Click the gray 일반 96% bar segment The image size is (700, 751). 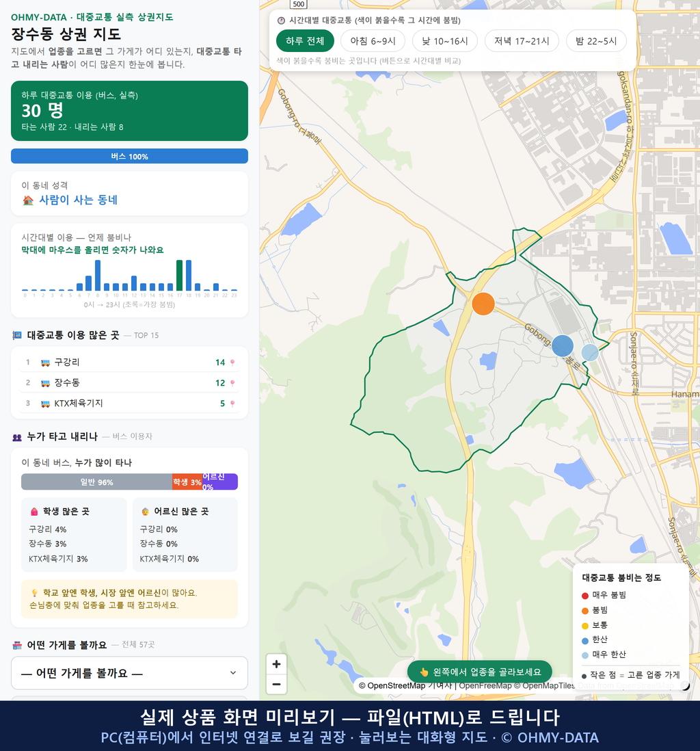coord(96,482)
